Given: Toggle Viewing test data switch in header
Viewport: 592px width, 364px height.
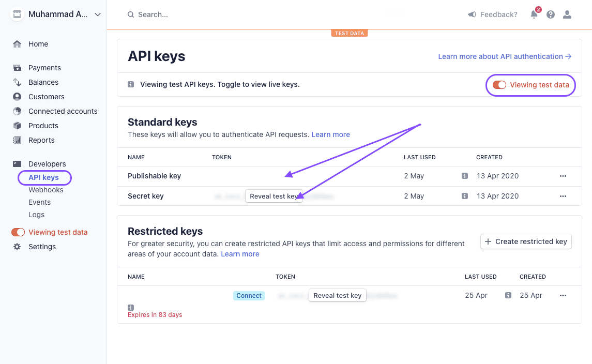Looking at the screenshot, I should click(499, 85).
